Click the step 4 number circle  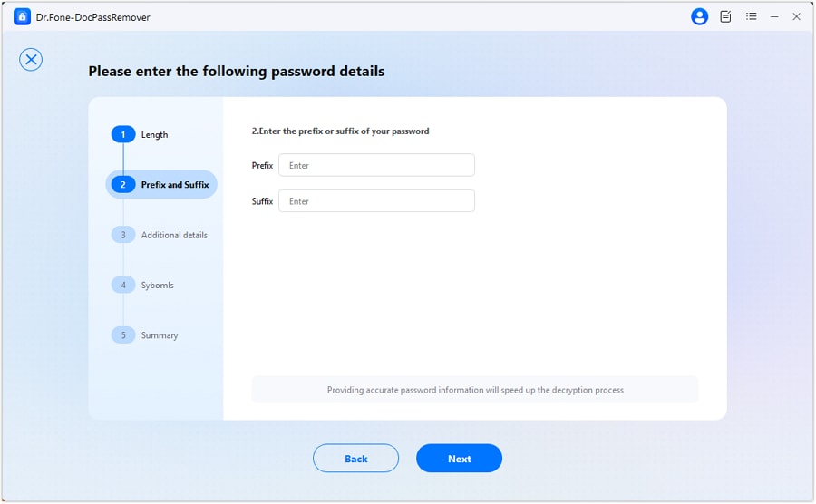(x=122, y=286)
